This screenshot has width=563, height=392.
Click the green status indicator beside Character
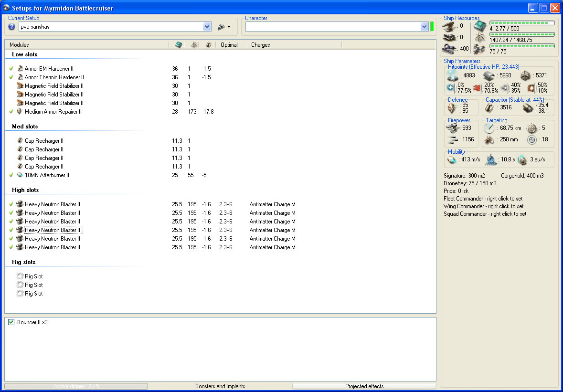click(432, 27)
